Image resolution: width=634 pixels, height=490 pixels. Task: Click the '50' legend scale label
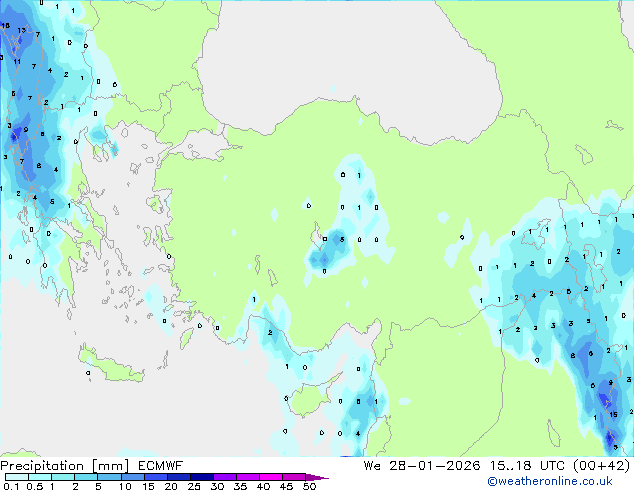click(x=309, y=486)
